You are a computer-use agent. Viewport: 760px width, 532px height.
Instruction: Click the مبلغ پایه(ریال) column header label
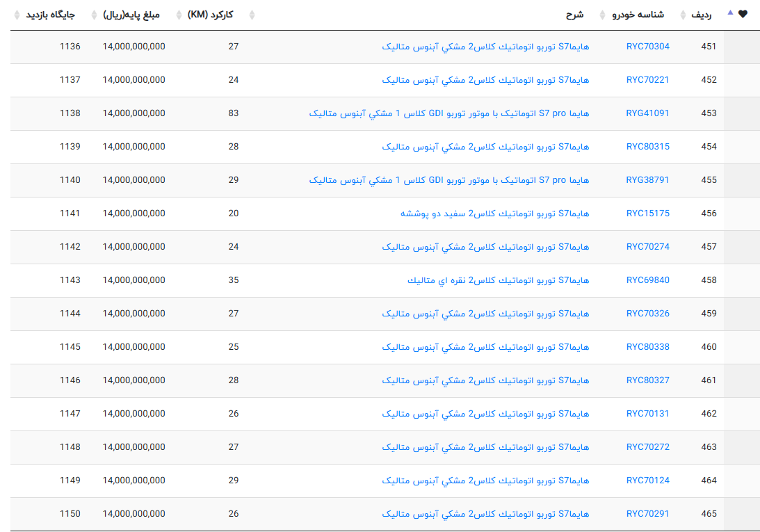tap(131, 15)
